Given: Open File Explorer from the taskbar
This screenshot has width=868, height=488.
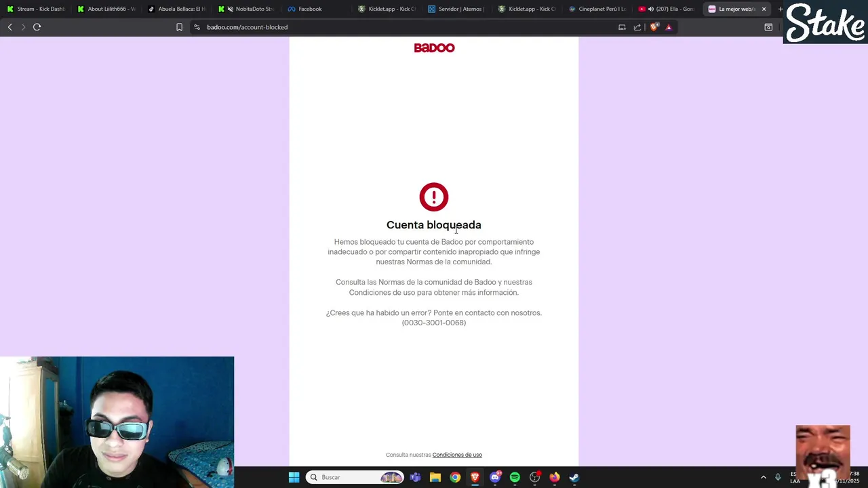Looking at the screenshot, I should [435, 477].
